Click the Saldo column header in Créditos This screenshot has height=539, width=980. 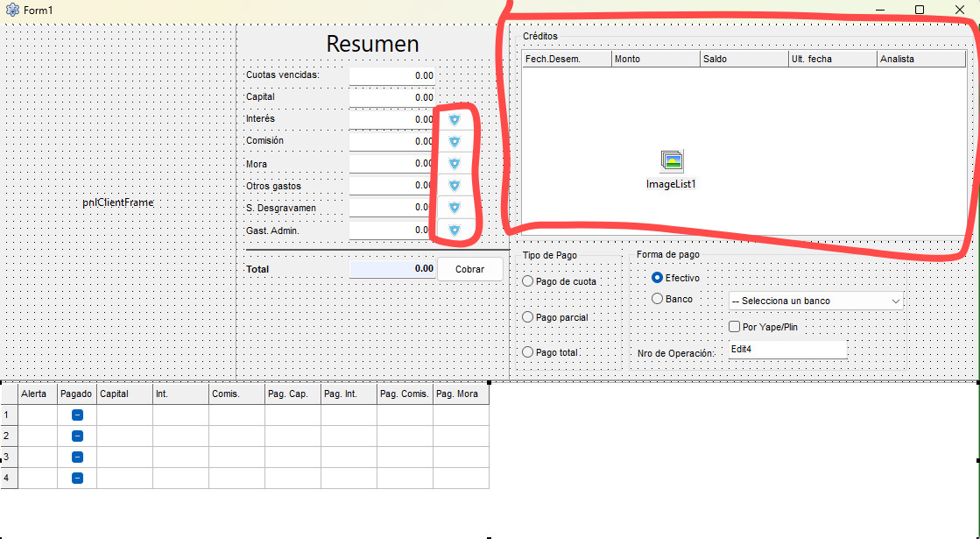(x=744, y=59)
